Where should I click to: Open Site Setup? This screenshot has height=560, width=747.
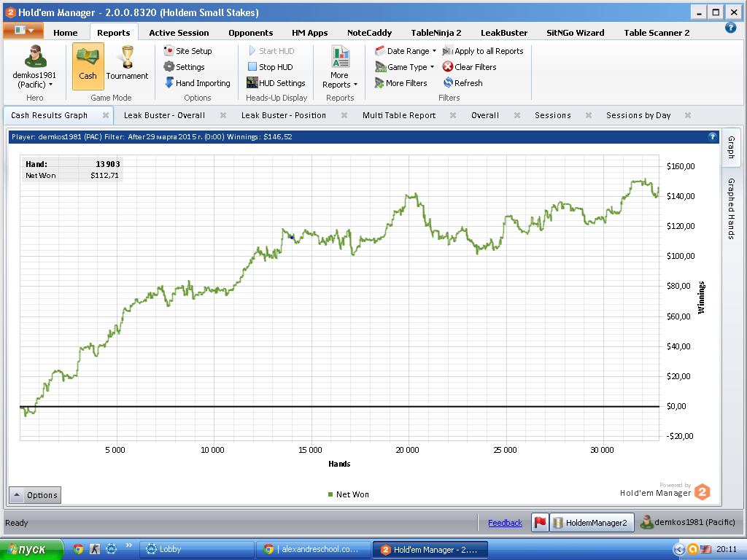(187, 51)
